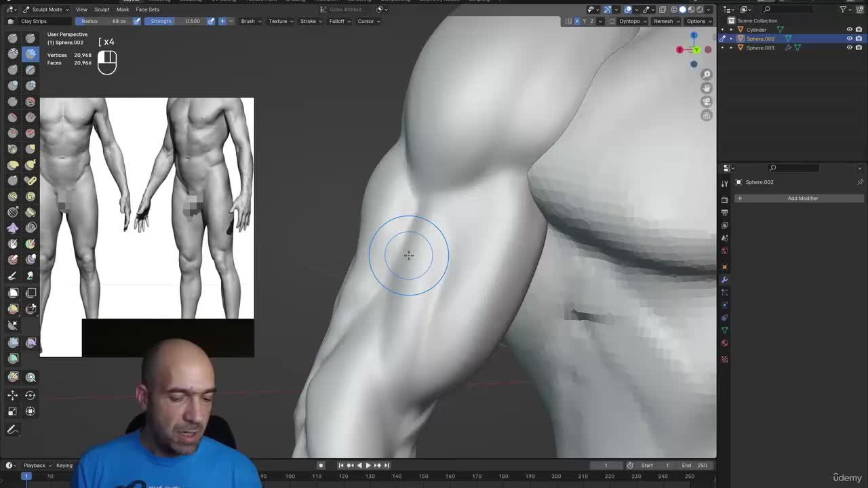868x488 pixels.
Task: Open the Mask menu
Action: [x=123, y=9]
